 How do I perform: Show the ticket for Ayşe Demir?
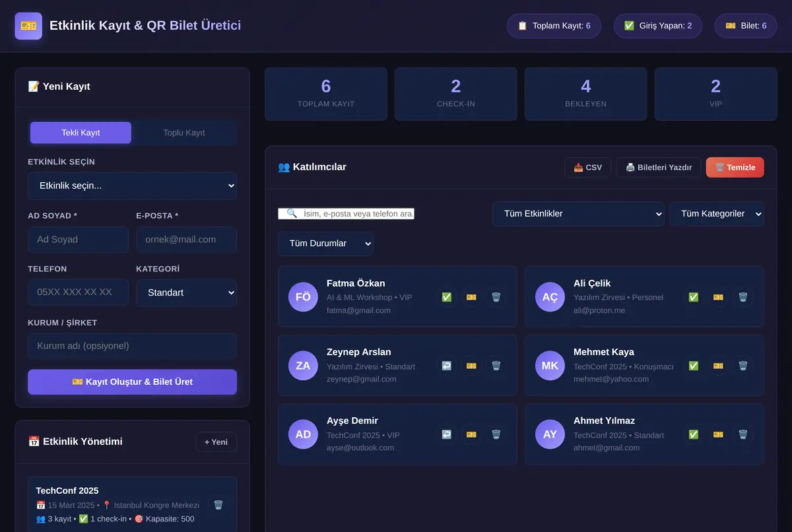[471, 434]
